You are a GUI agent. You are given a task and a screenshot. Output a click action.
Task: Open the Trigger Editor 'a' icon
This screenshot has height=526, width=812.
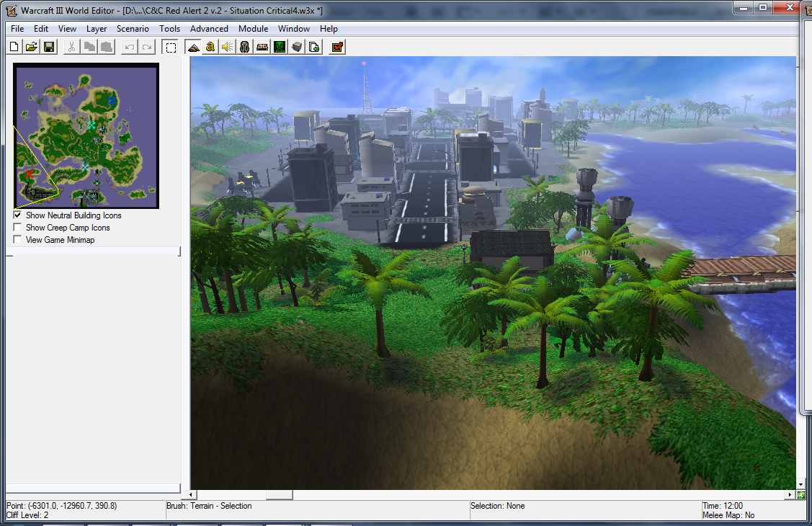pos(210,47)
